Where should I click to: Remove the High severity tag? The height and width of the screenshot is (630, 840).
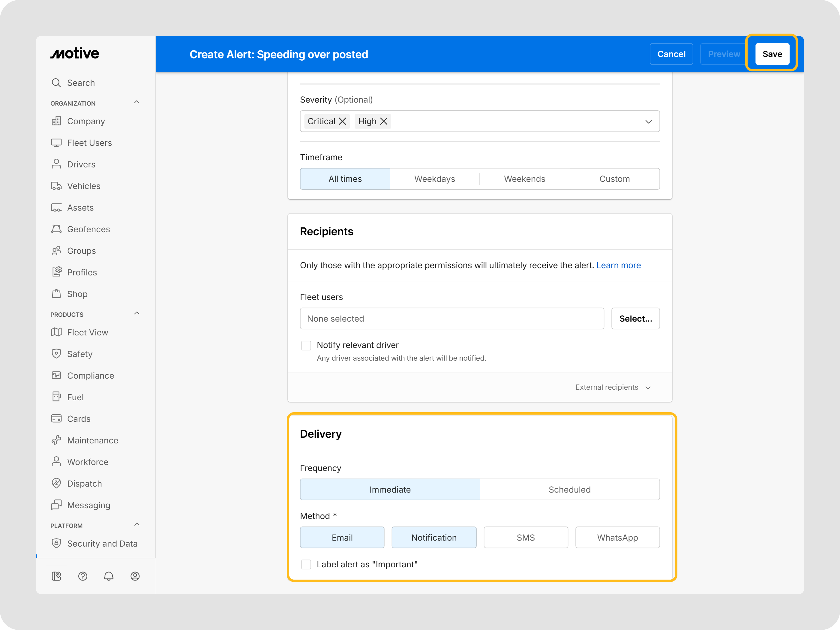[384, 121]
